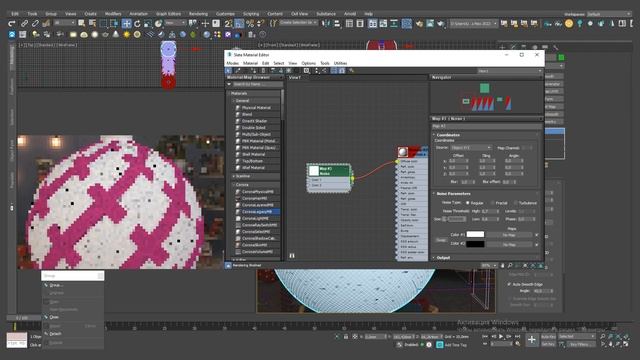Toggle the Color #1 map checkbox
This screenshot has height=360, width=640.
click(536, 235)
